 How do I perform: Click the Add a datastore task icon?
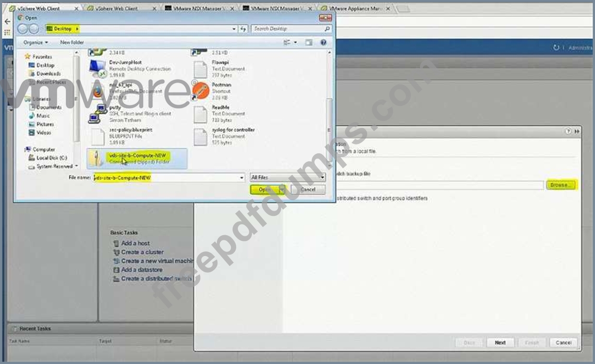pyautogui.click(x=116, y=270)
